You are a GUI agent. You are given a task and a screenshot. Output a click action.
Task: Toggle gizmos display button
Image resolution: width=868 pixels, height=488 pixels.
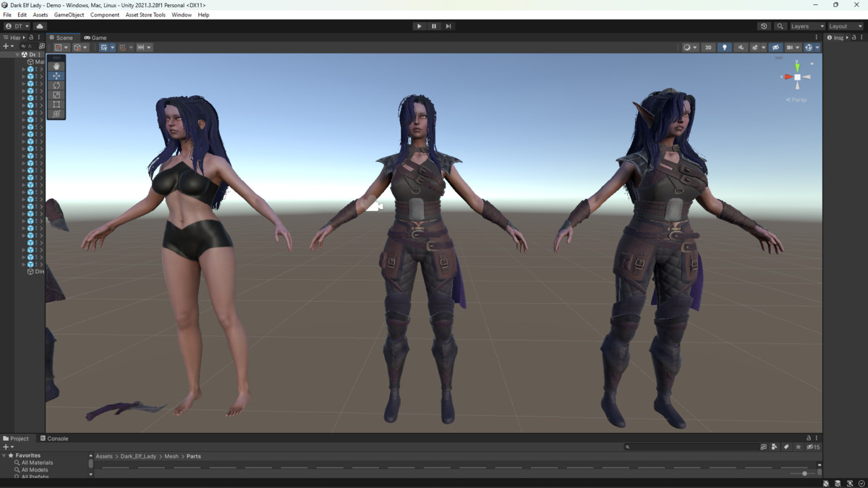pos(809,48)
